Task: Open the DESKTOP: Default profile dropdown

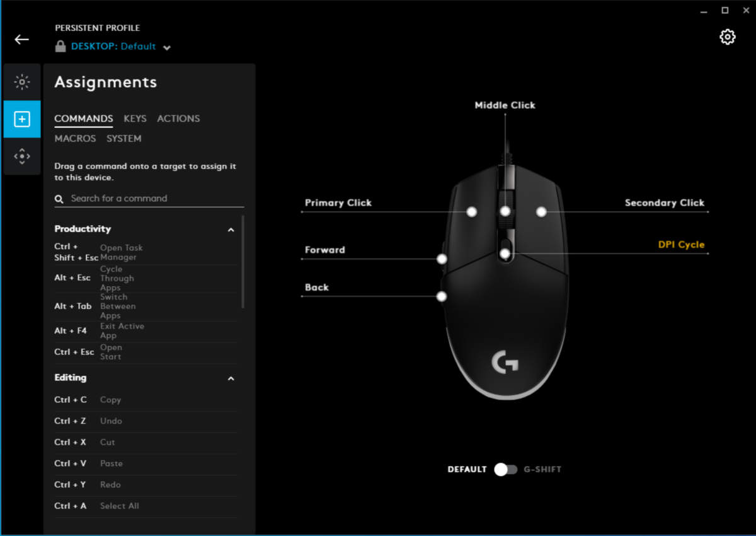Action: coord(166,47)
